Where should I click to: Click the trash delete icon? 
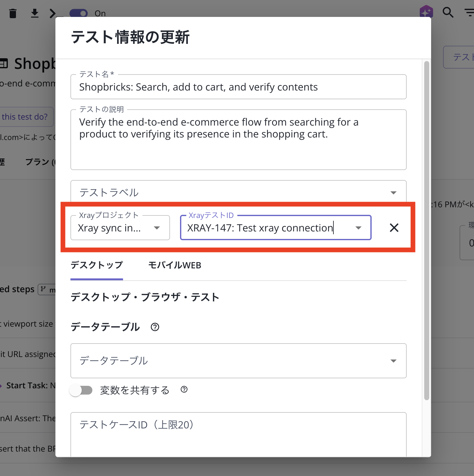pyautogui.click(x=13, y=13)
